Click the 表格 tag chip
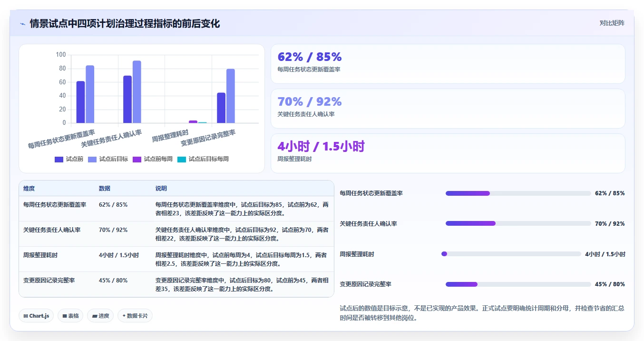644x341 pixels. pyautogui.click(x=70, y=316)
